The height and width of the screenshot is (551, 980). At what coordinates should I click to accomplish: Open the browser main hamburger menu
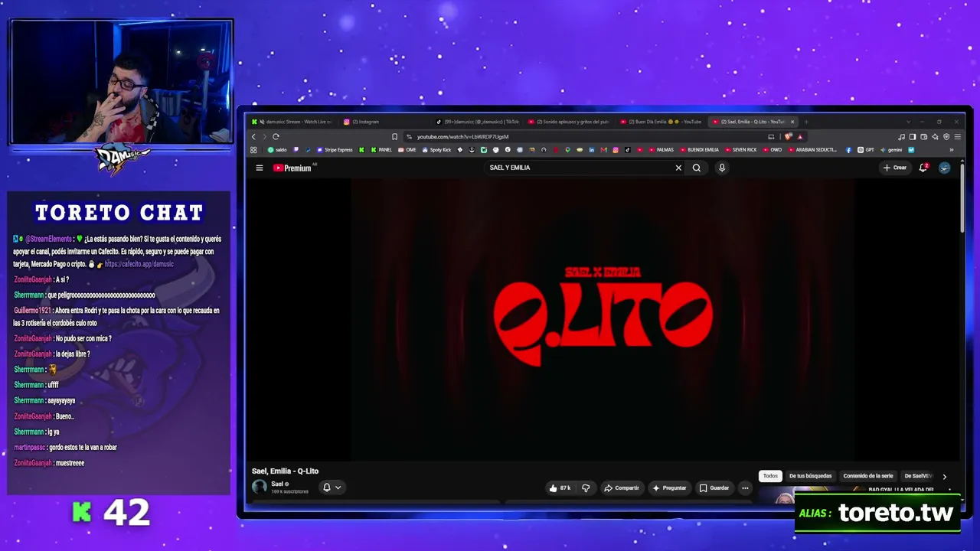click(x=957, y=137)
